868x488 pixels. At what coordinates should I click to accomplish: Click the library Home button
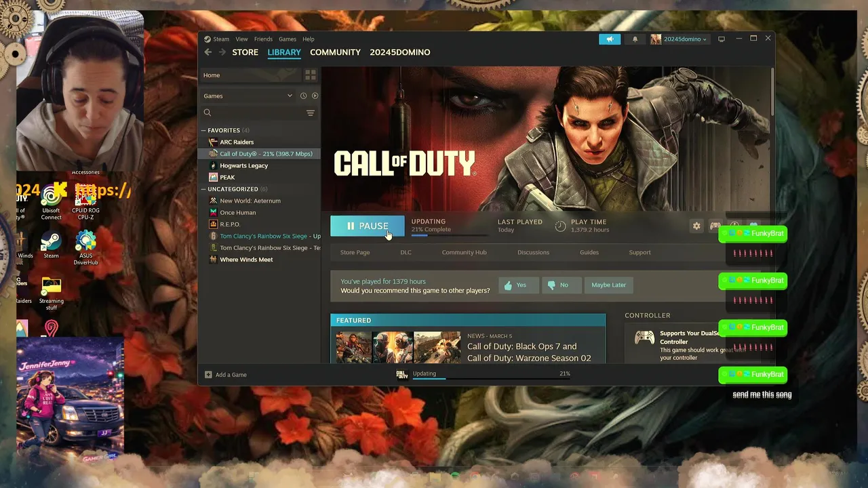click(250, 75)
